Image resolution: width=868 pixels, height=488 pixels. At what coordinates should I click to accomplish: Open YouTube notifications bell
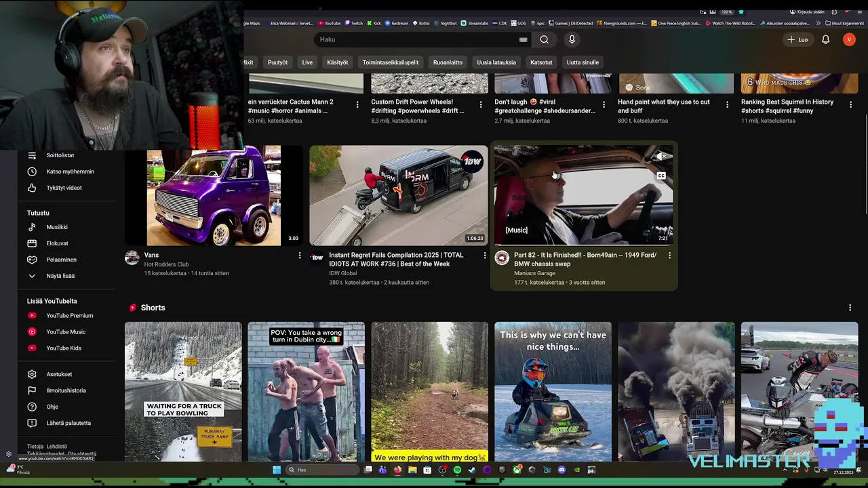tap(825, 39)
